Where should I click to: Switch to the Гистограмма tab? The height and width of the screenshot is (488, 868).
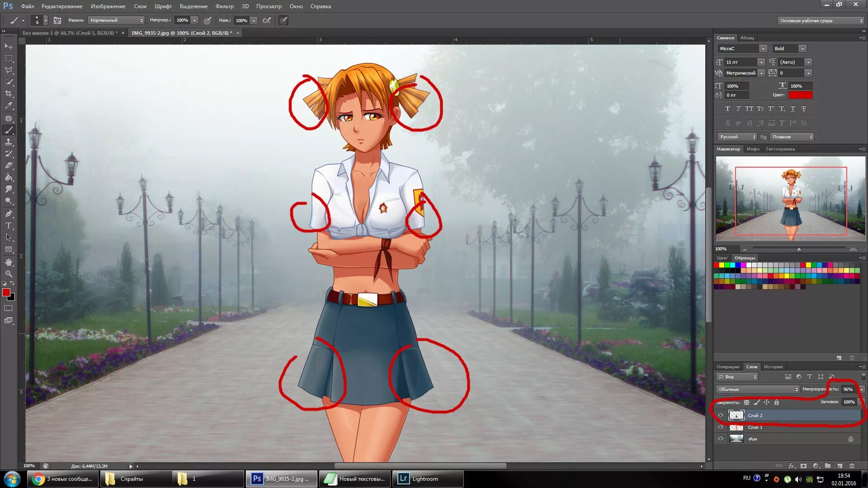pos(780,149)
